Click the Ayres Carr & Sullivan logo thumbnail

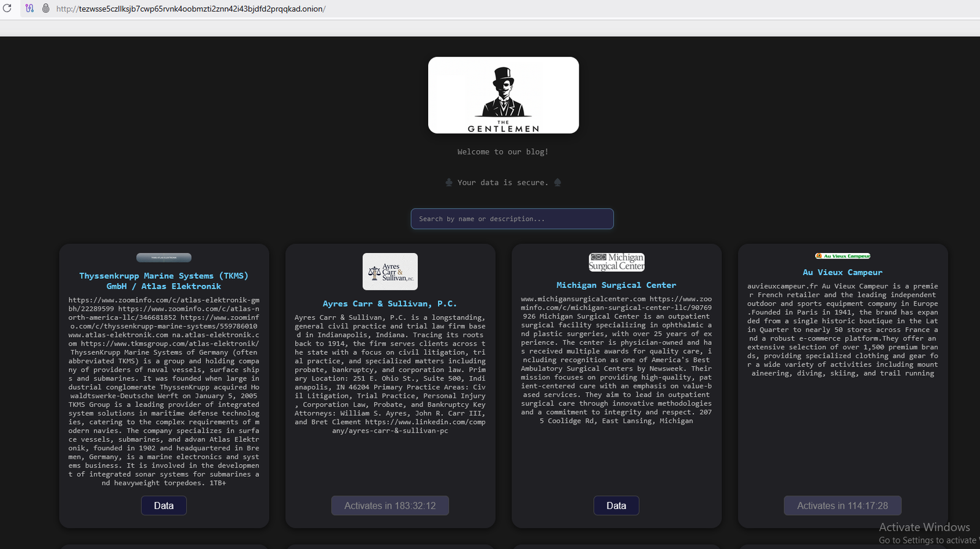pyautogui.click(x=390, y=271)
